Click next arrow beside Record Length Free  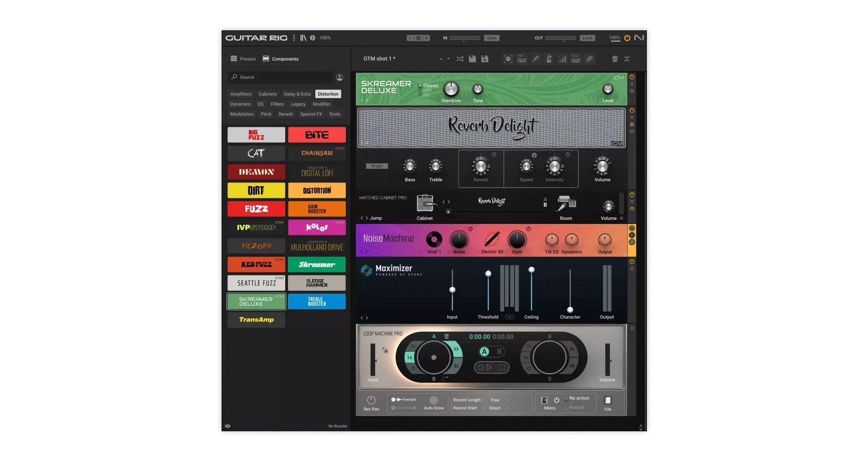507,400
